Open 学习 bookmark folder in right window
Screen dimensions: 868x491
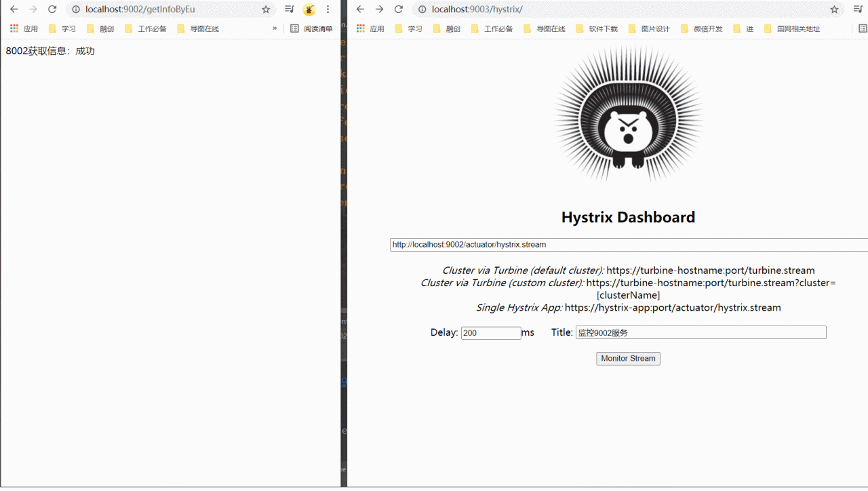(408, 28)
